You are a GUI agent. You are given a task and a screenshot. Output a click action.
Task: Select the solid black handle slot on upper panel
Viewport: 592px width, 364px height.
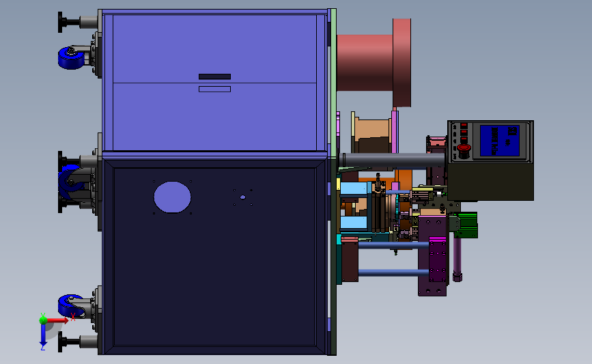coord(214,76)
